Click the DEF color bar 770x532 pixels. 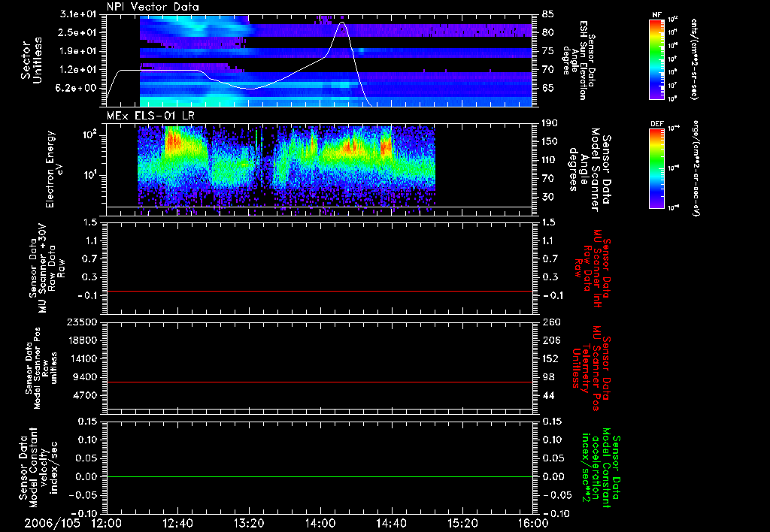click(x=657, y=168)
